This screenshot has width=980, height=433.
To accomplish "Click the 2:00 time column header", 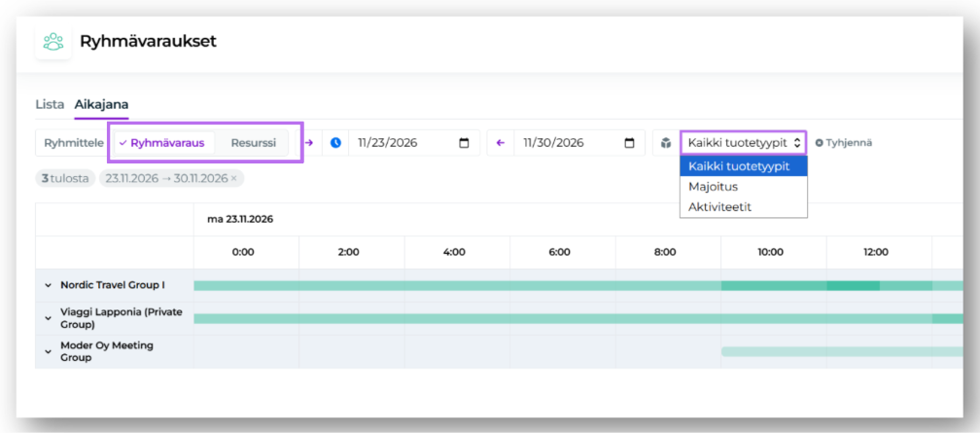I will coord(348,252).
